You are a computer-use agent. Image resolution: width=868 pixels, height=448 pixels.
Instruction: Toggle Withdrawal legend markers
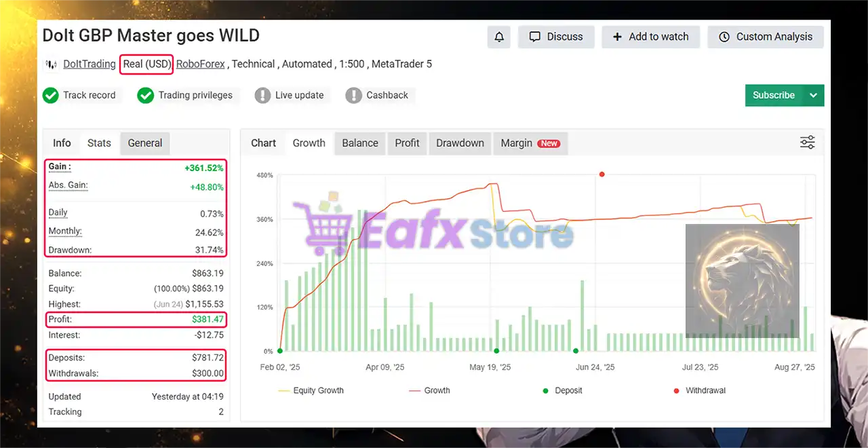click(699, 391)
